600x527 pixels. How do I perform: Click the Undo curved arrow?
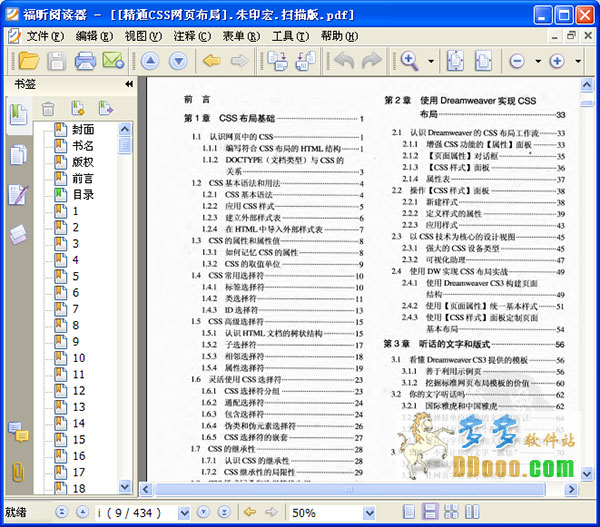point(344,60)
